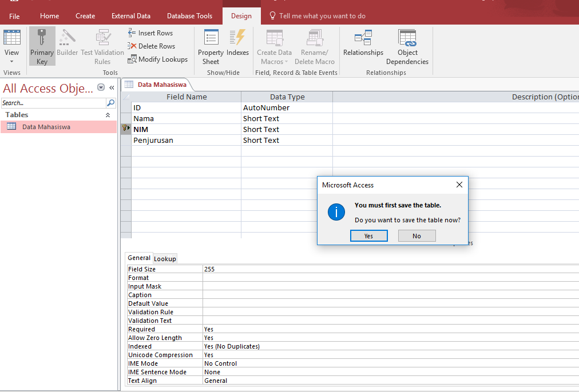This screenshot has width=579, height=392.
Task: Switch to the Create ribbon tab
Action: [x=85, y=16]
